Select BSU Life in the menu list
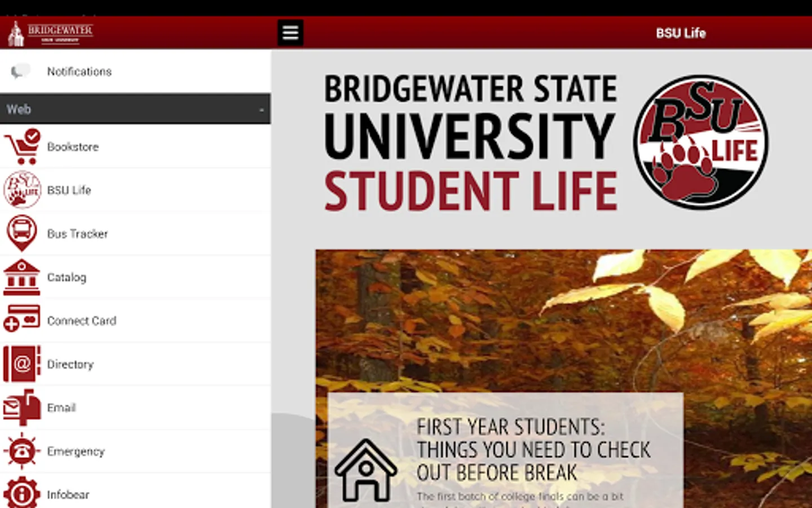The image size is (812, 508). (135, 190)
